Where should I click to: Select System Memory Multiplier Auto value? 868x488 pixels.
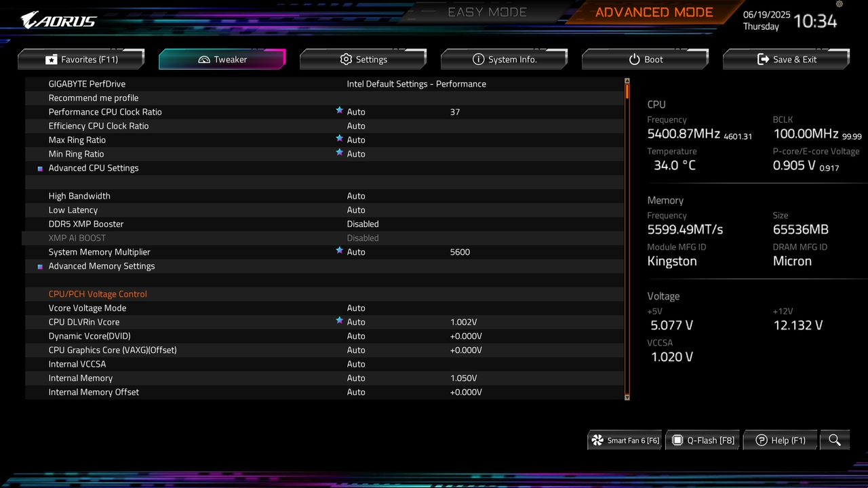pyautogui.click(x=356, y=252)
